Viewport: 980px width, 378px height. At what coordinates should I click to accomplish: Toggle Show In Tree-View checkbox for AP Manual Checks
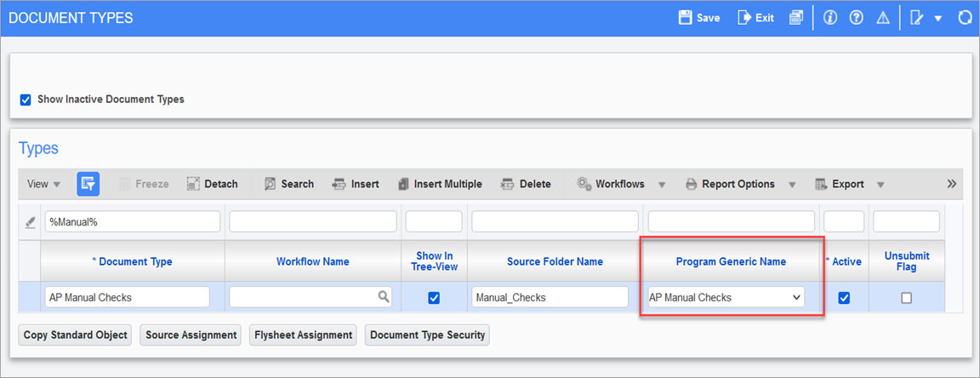434,298
